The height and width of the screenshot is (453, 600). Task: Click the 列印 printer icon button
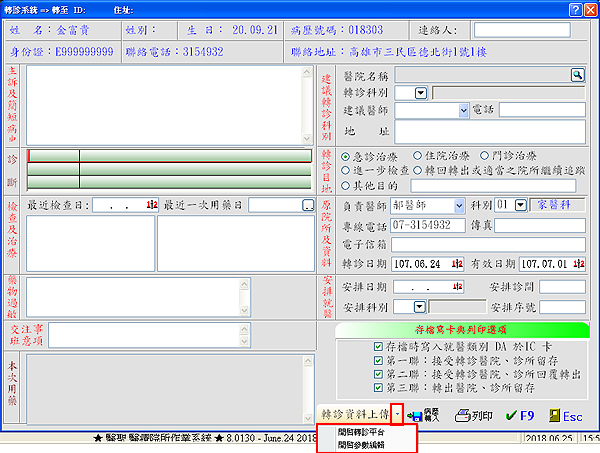[472, 414]
